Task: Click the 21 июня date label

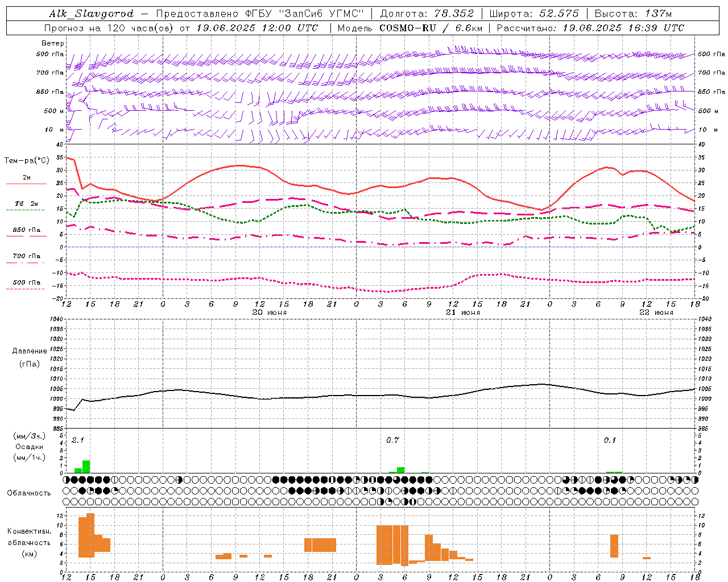Action: click(463, 313)
